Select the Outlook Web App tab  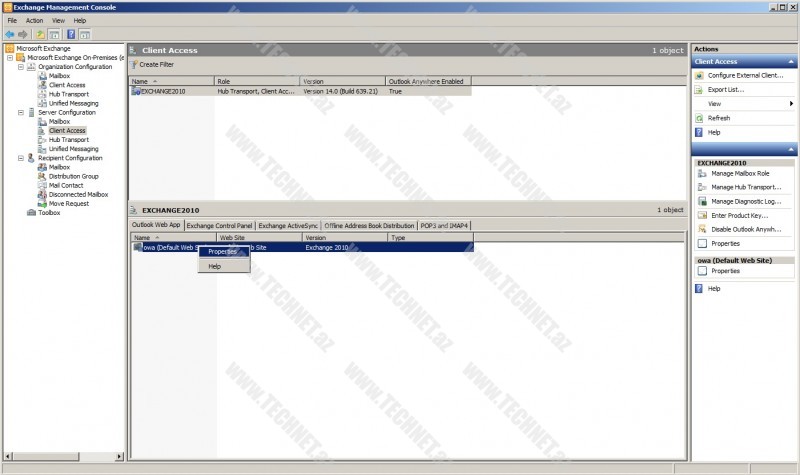(156, 225)
